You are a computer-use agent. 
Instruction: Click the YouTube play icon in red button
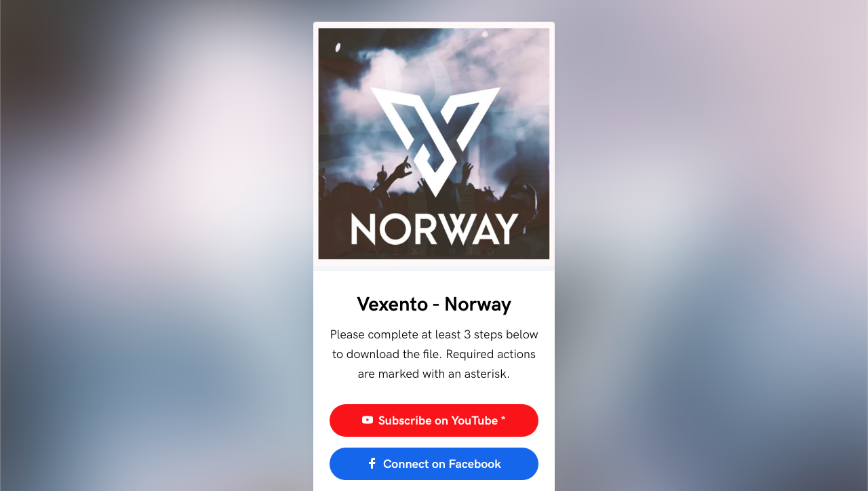pos(368,420)
